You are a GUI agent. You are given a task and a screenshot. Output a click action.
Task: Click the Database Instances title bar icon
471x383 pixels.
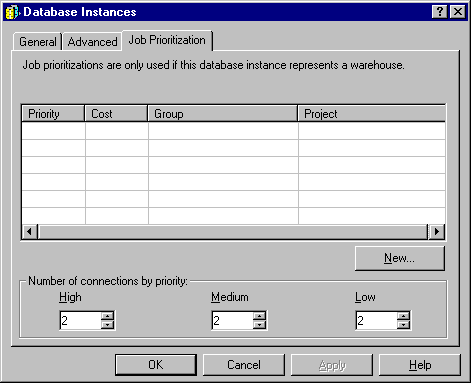tap(13, 12)
